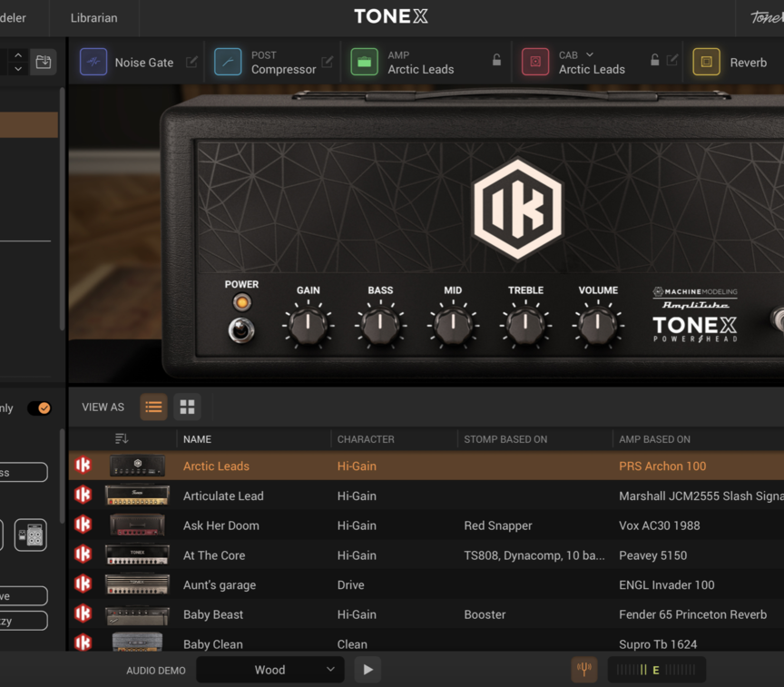Step to previous preset with up arrow
This screenshot has height=687, width=784.
click(x=18, y=55)
